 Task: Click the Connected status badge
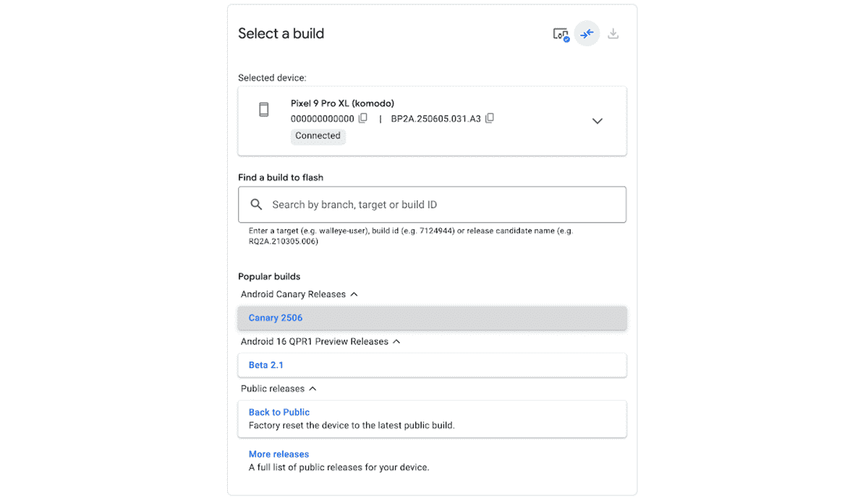point(318,136)
